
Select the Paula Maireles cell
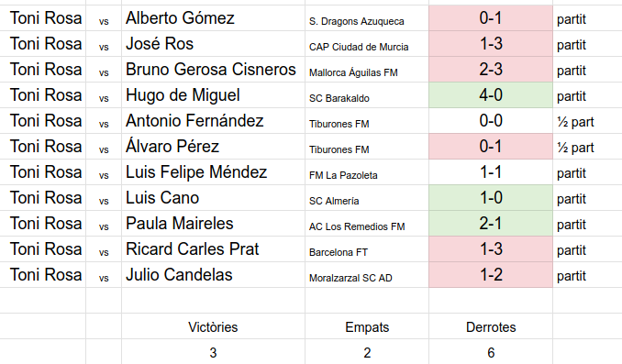pos(213,223)
